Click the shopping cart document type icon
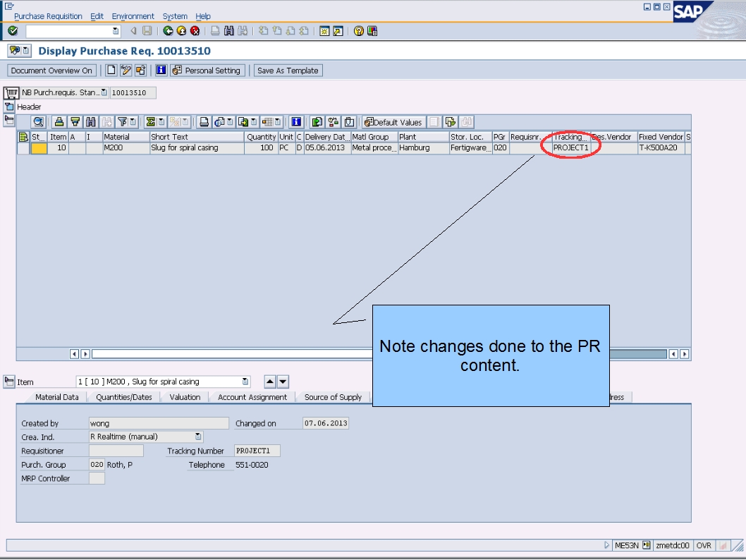Screen dimensions: 746x560 point(11,92)
